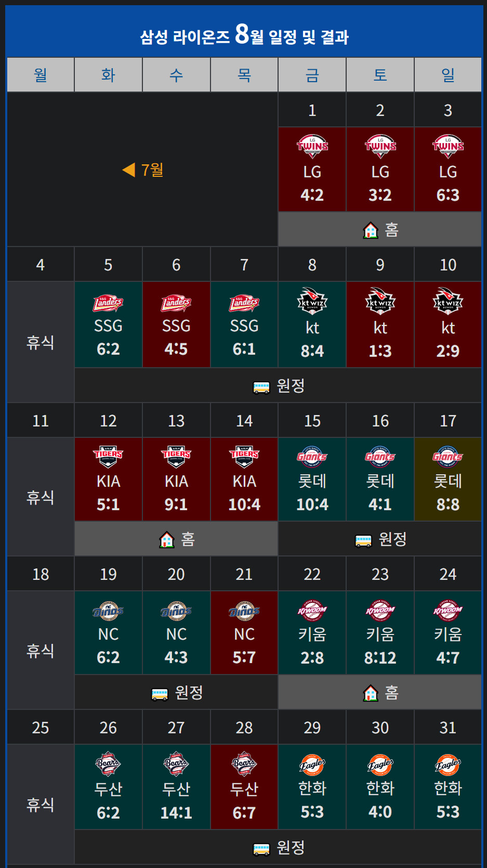Image resolution: width=487 pixels, height=868 pixels.
Task: Go to the previous month 7월 link
Action: [143, 170]
